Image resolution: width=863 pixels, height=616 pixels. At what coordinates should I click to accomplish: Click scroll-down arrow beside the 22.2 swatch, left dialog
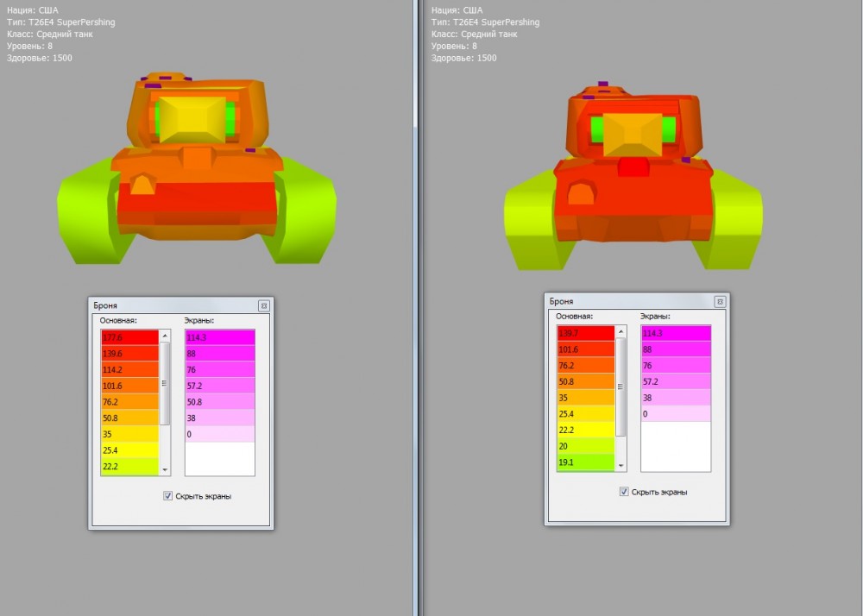coord(165,470)
